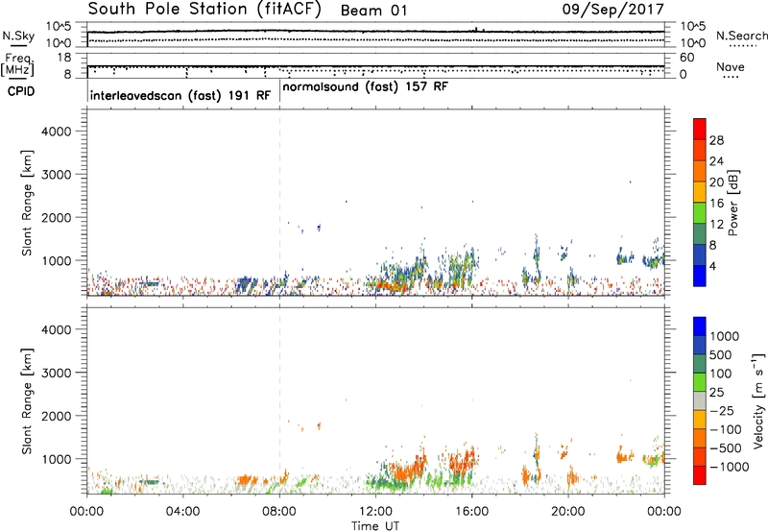Click the 'Velocity [m s-1]' colorbar label
This screenshot has height=532, width=768.
tap(759, 399)
